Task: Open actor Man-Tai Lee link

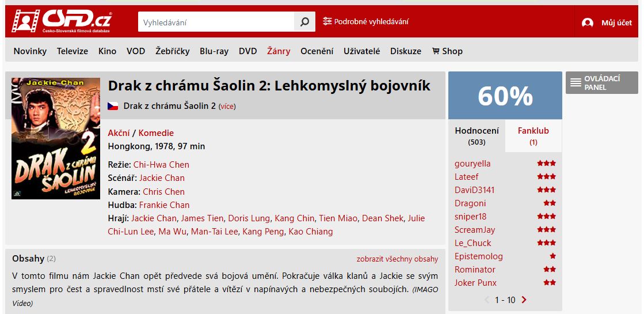Action: click(215, 232)
